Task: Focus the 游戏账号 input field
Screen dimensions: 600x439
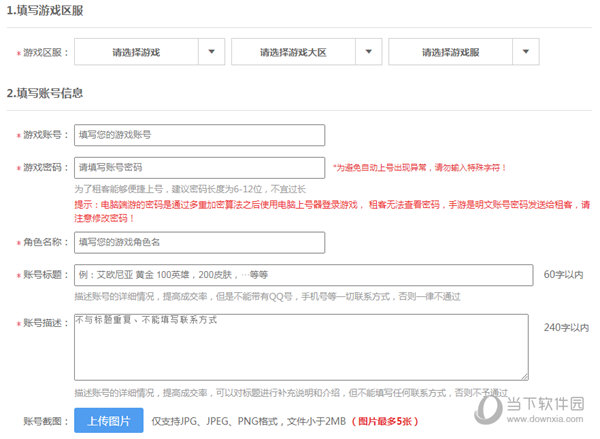Action: click(199, 135)
